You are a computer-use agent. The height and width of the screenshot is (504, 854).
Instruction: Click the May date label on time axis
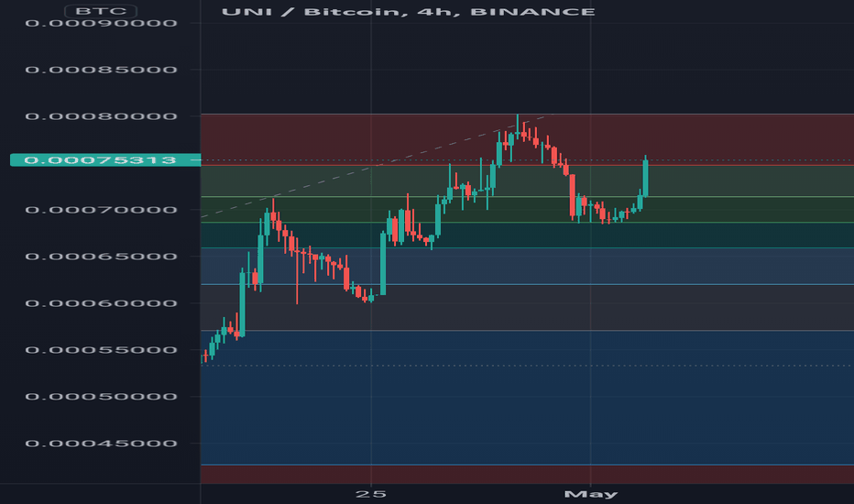click(590, 494)
